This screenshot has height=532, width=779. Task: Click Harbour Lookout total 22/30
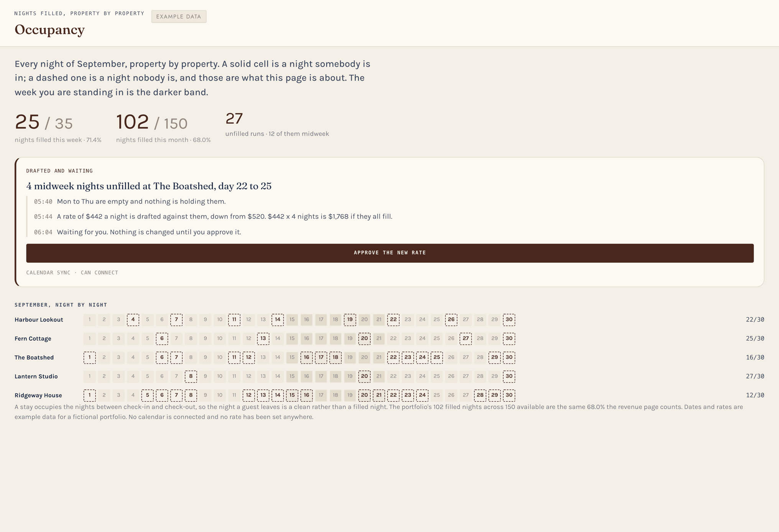(755, 320)
